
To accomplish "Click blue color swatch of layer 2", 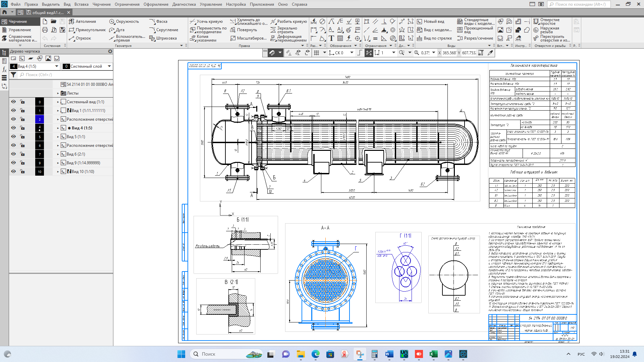I will pyautogui.click(x=40, y=119).
